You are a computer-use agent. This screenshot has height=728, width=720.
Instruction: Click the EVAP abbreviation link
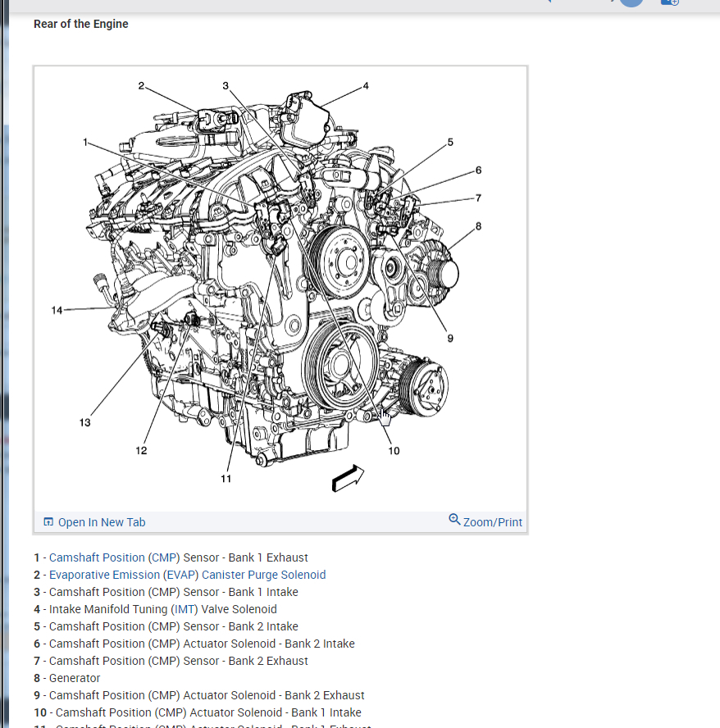pos(181,575)
